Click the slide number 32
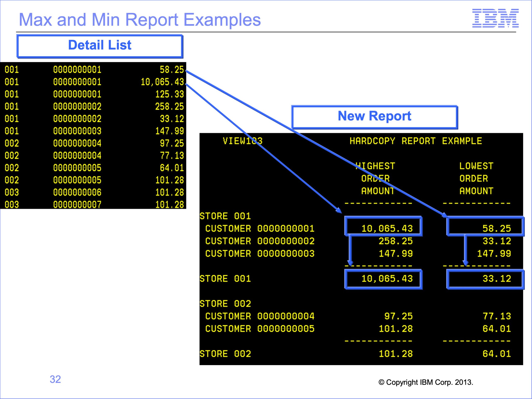The image size is (532, 399). (55, 379)
